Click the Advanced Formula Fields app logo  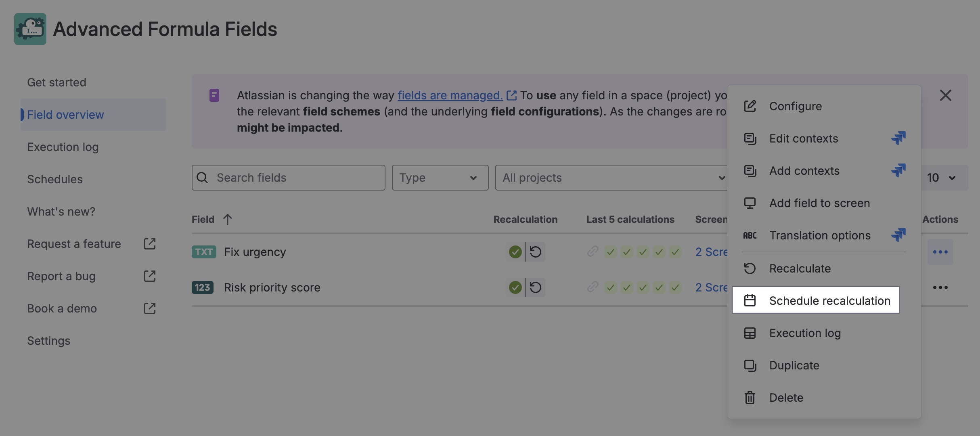(x=30, y=29)
